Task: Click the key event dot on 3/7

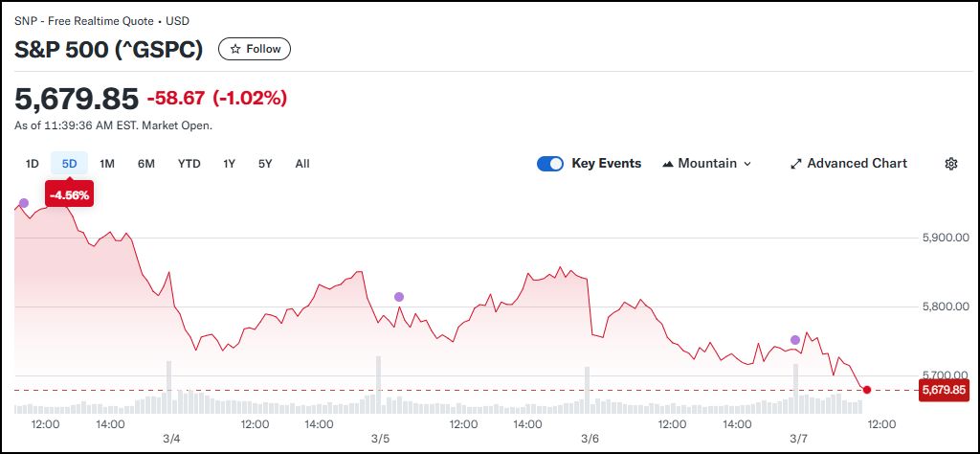Action: click(x=795, y=340)
